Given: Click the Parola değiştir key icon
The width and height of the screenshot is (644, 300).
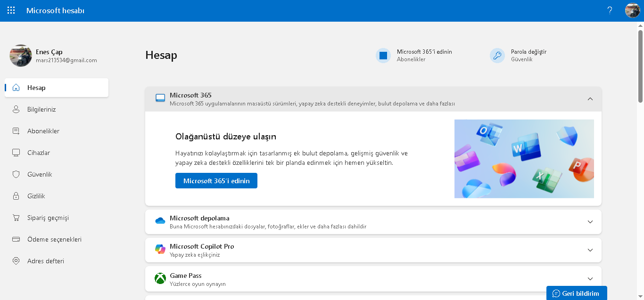Looking at the screenshot, I should [x=497, y=56].
